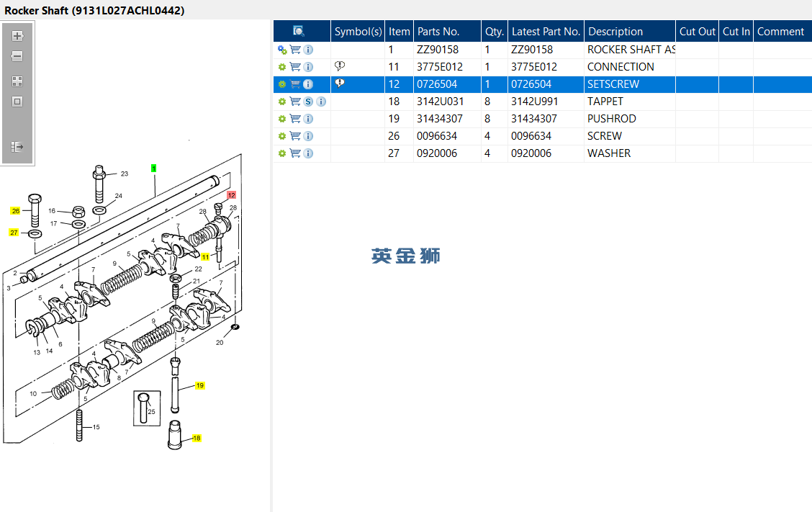Select red callout 12 on the diagram

(x=232, y=195)
